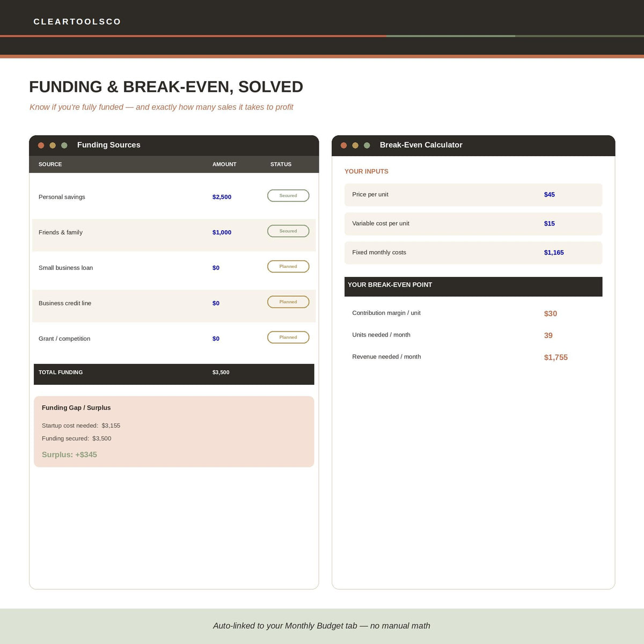The height and width of the screenshot is (644, 644).
Task: Click the Friends & family row label
Action: click(x=61, y=232)
